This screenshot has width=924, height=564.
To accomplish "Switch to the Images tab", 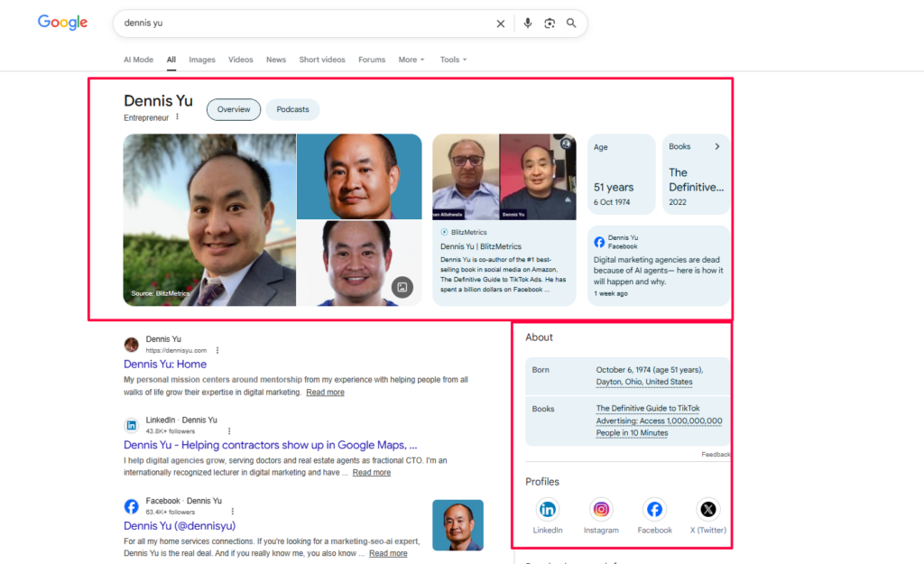I will (201, 60).
